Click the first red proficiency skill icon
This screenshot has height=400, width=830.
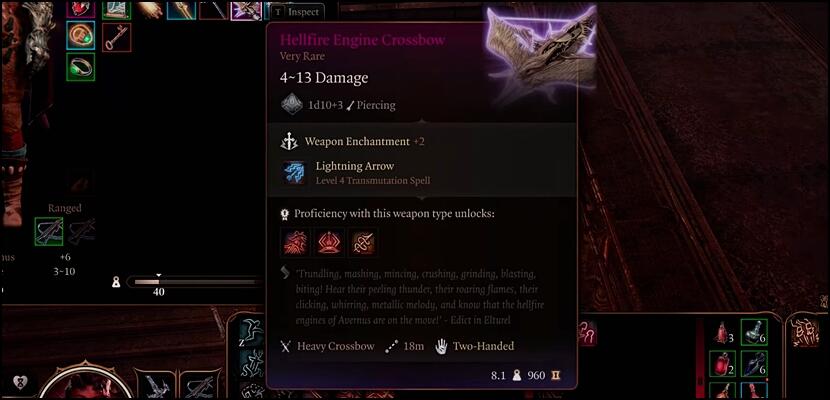point(295,242)
